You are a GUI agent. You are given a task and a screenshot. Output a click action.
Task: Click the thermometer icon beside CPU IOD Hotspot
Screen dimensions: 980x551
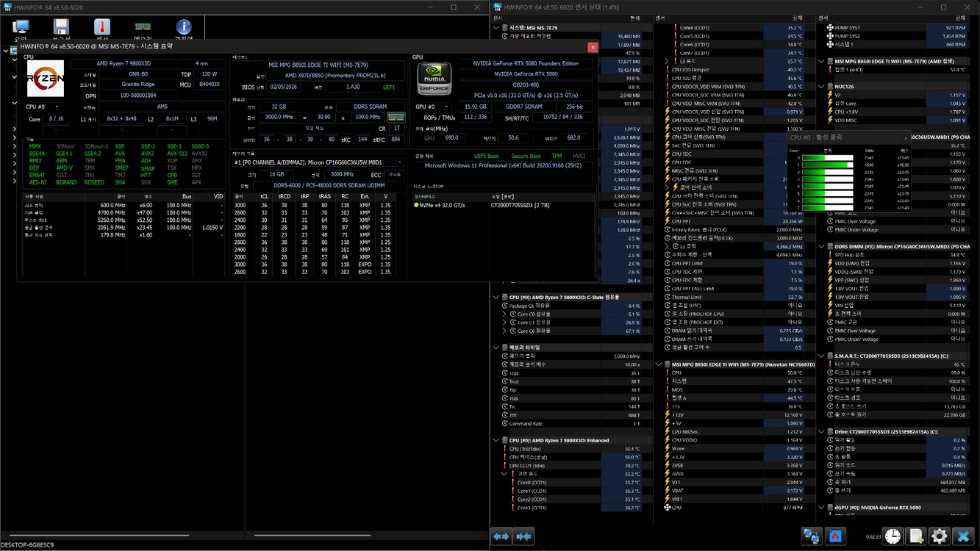(x=668, y=70)
